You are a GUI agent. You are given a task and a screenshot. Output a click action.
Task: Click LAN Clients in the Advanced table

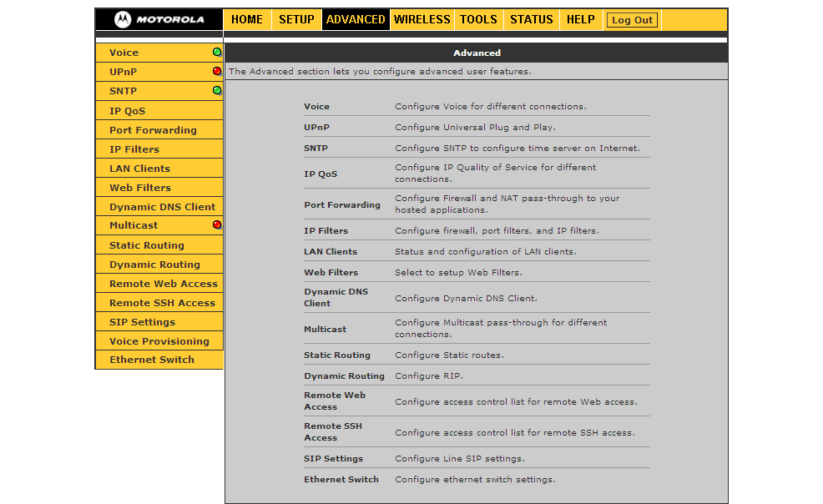[331, 252]
